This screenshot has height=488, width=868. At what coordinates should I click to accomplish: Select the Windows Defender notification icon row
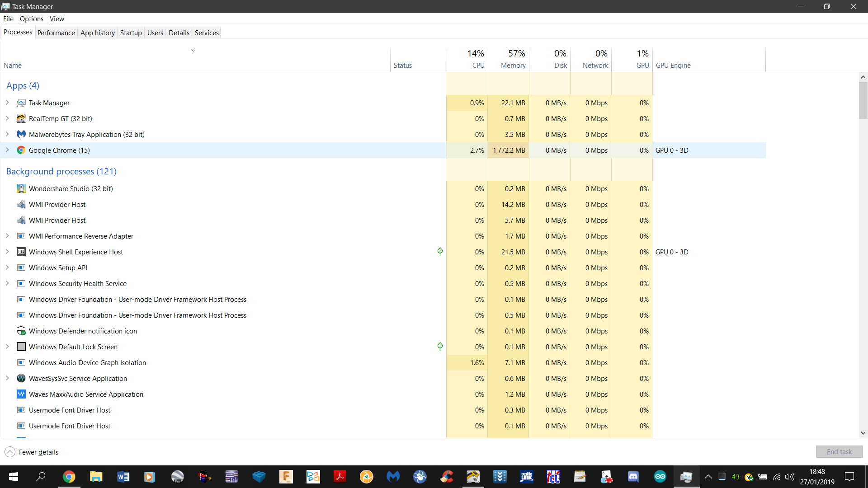(383, 331)
